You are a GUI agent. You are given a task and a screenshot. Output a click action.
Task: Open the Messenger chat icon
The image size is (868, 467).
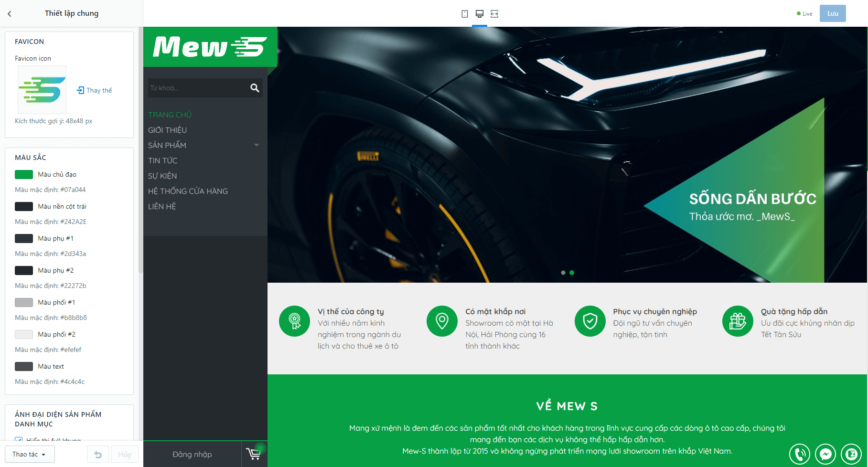pos(825,454)
